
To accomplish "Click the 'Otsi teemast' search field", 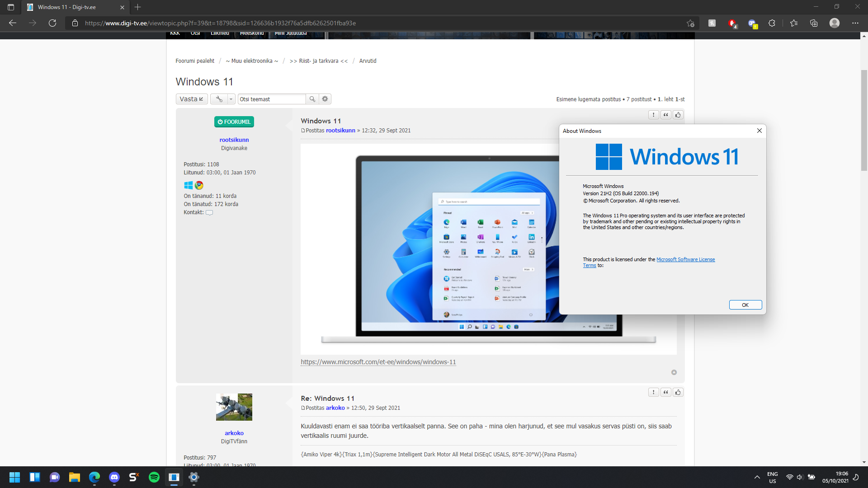I will point(272,99).
